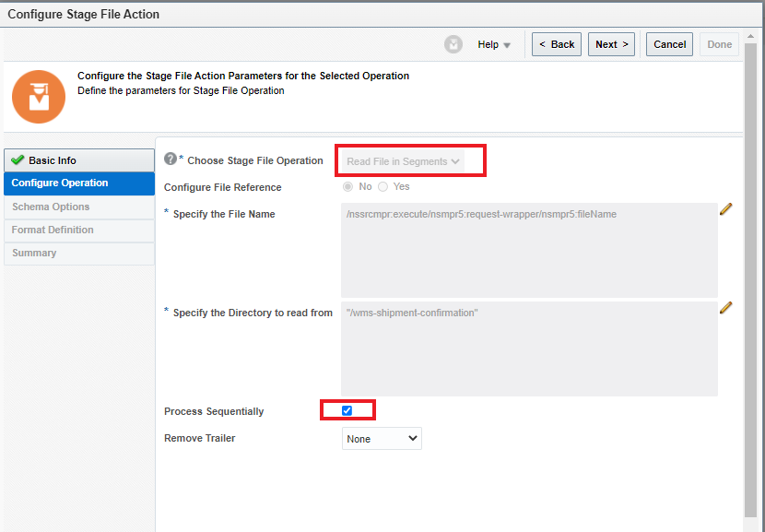The width and height of the screenshot is (765, 532).
Task: Click the orange Stage File action icon
Action: (x=39, y=97)
